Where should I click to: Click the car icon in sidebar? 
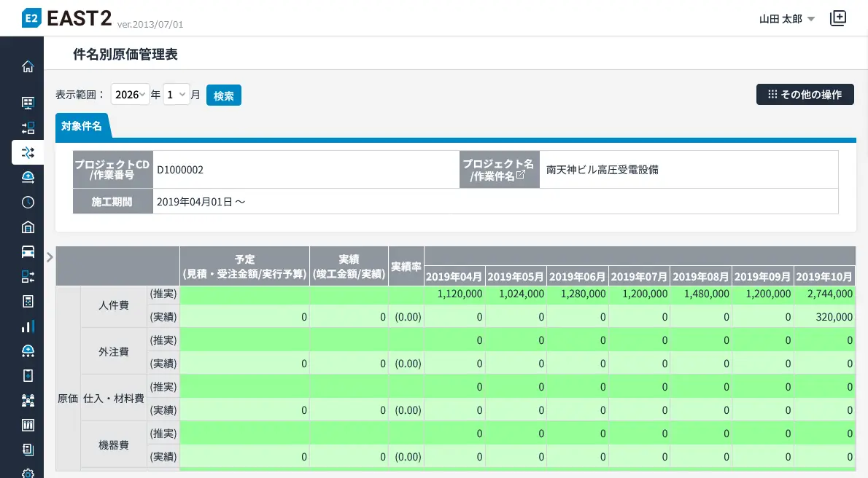point(28,251)
